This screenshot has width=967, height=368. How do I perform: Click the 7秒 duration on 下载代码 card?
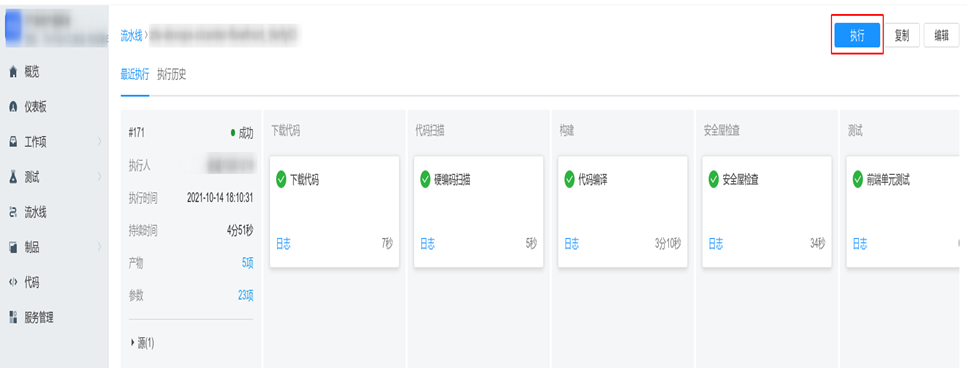[387, 244]
